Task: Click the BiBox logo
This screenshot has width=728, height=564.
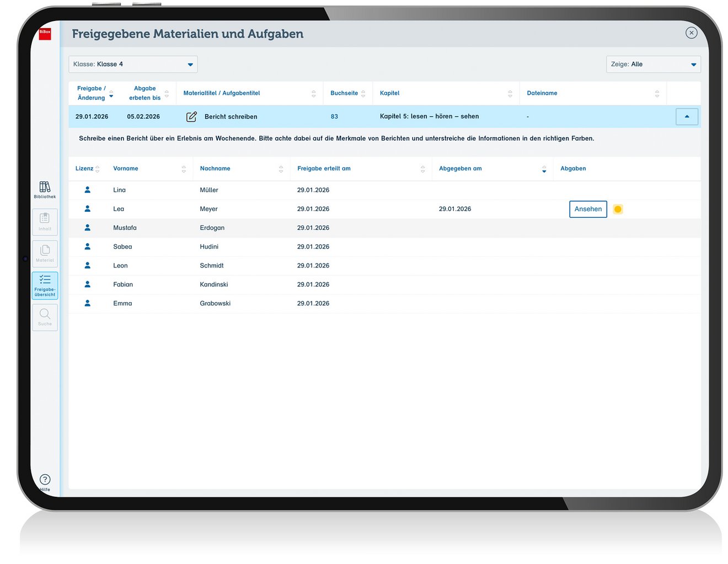Action: (45, 34)
